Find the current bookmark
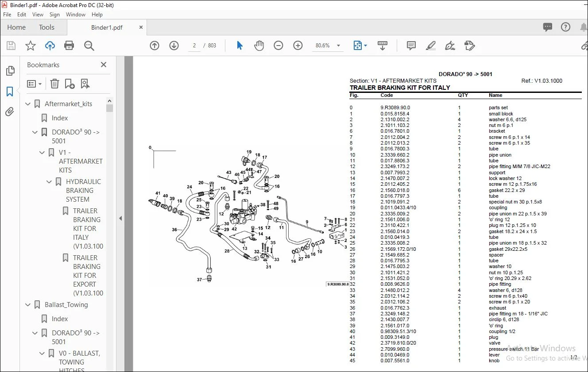 tap(85, 84)
